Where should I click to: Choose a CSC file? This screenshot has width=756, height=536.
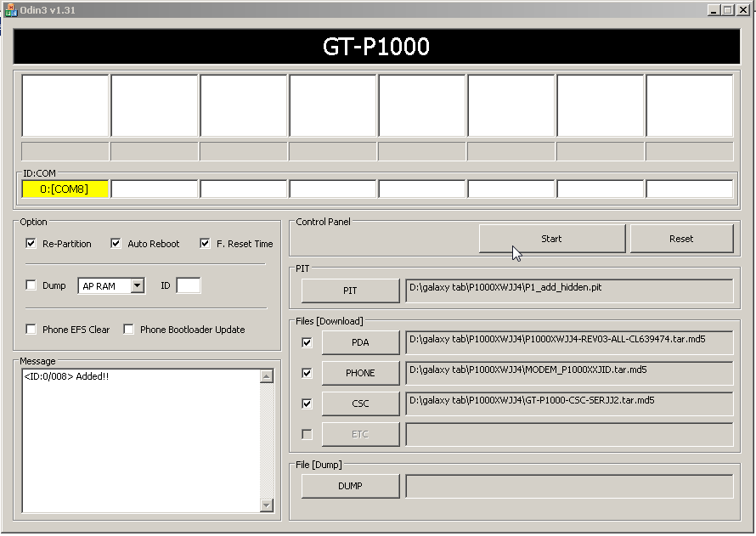pyautogui.click(x=361, y=404)
